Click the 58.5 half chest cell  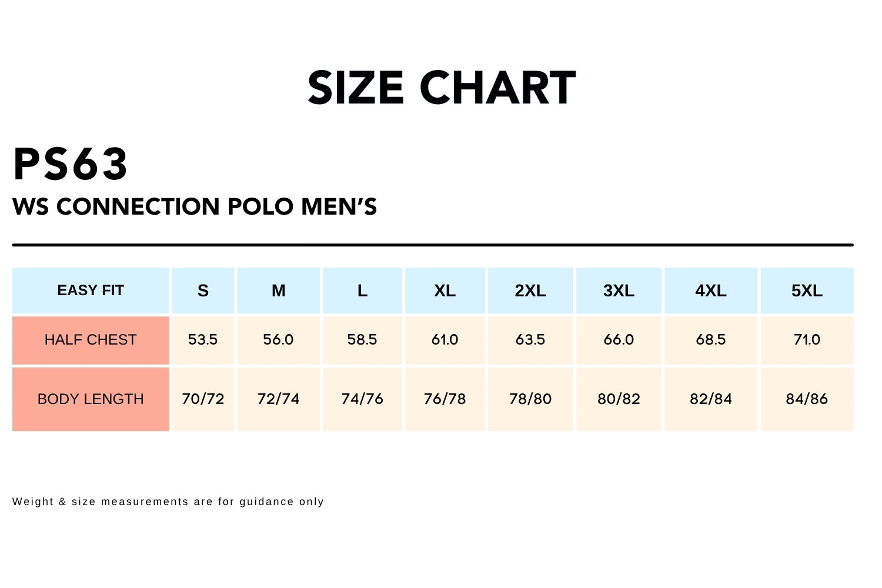(x=362, y=340)
